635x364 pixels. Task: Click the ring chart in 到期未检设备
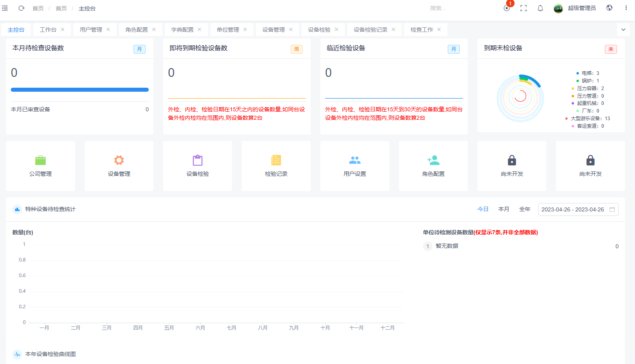click(x=520, y=98)
